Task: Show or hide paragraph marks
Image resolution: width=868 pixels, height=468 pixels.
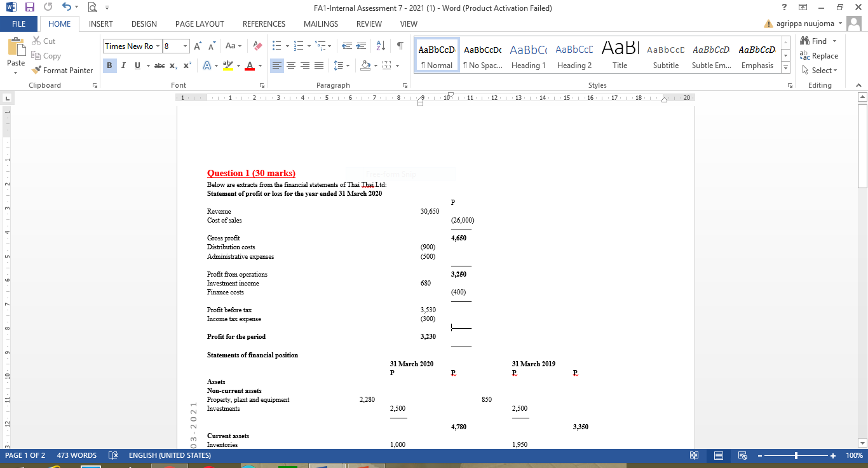Action: [x=400, y=46]
